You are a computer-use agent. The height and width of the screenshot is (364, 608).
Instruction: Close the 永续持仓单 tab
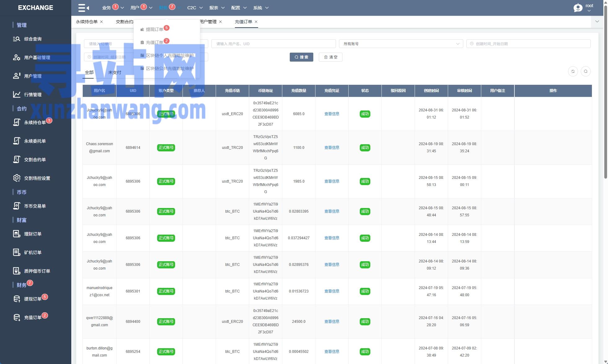(101, 22)
